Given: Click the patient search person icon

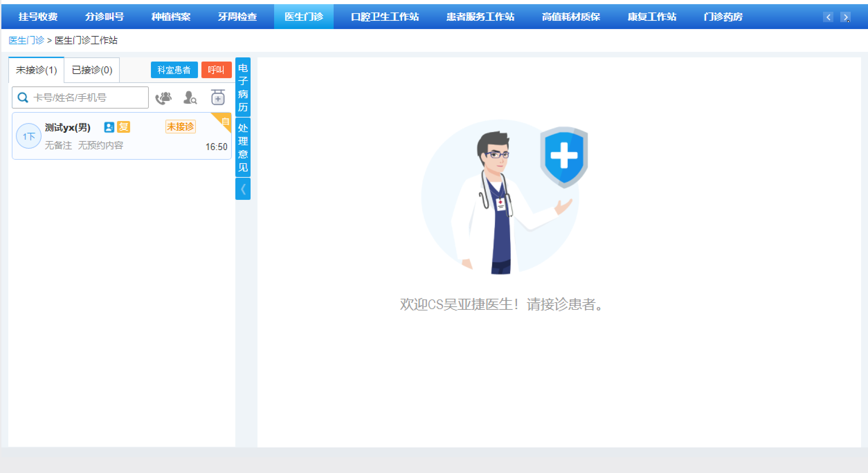Looking at the screenshot, I should tap(190, 98).
